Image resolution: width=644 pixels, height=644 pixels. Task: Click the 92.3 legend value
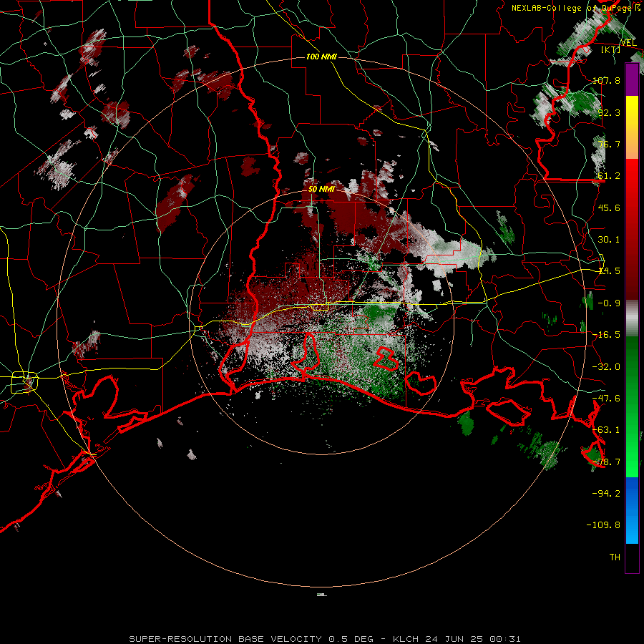(609, 112)
